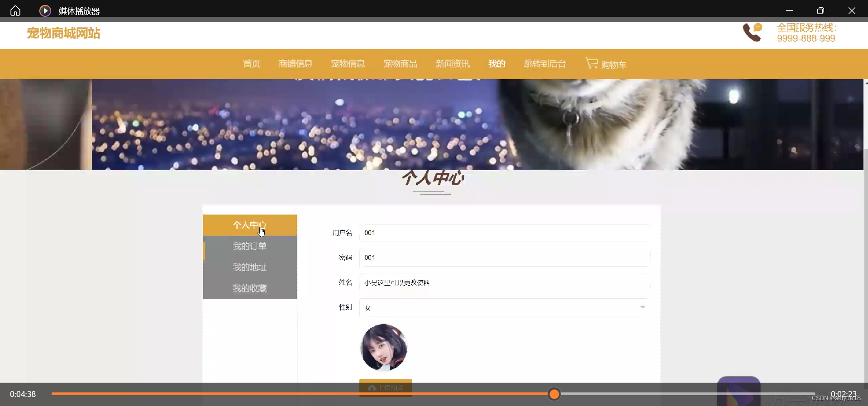Click the upload image button
Viewport: 868px width, 406px height.
386,387
